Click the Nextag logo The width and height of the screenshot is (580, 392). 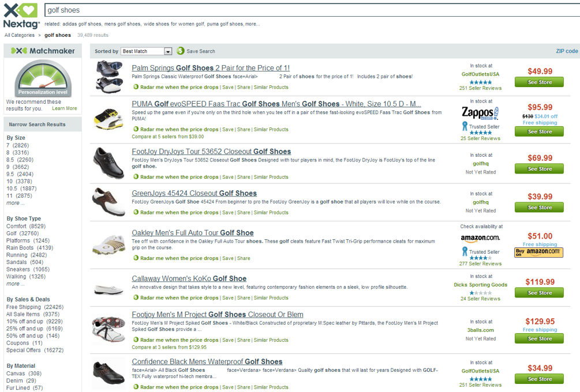pos(20,14)
